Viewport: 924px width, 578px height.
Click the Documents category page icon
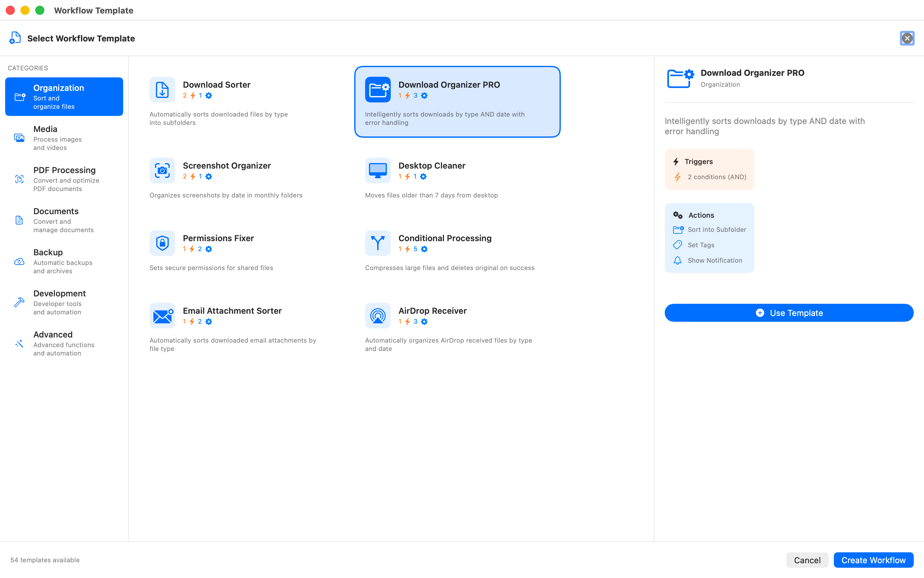tap(19, 220)
